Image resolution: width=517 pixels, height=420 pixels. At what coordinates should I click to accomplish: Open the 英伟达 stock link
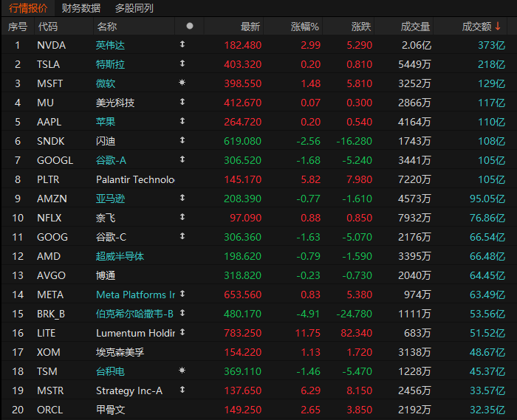coord(111,45)
